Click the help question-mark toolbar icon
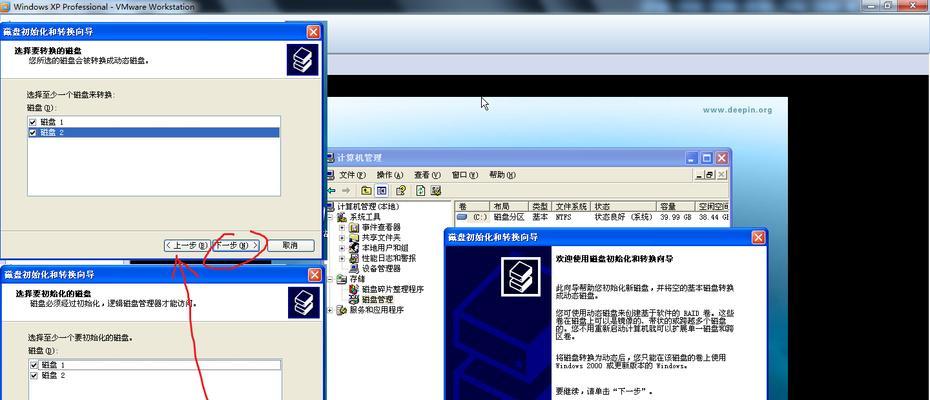The height and width of the screenshot is (400, 930). (x=401, y=191)
